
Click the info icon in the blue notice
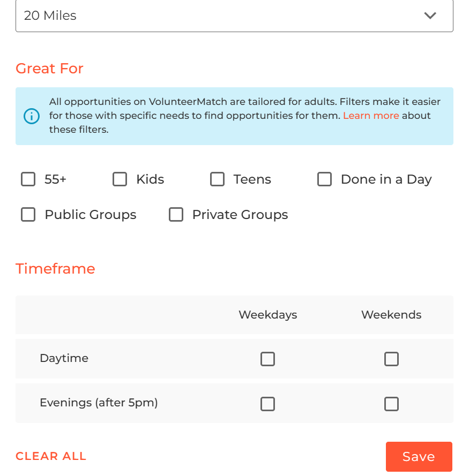[32, 116]
